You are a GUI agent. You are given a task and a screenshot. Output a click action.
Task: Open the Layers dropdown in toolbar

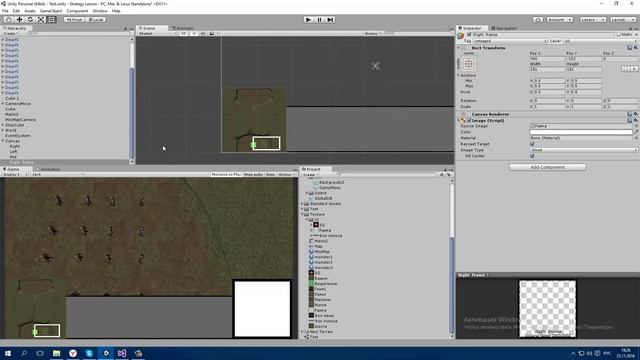pyautogui.click(x=592, y=20)
